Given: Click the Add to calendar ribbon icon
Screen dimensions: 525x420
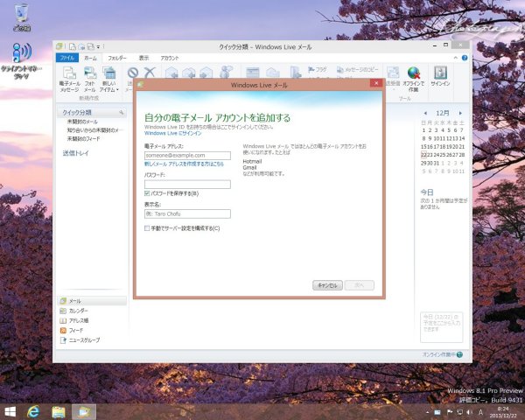Looking at the screenshot, I should pos(253,73).
